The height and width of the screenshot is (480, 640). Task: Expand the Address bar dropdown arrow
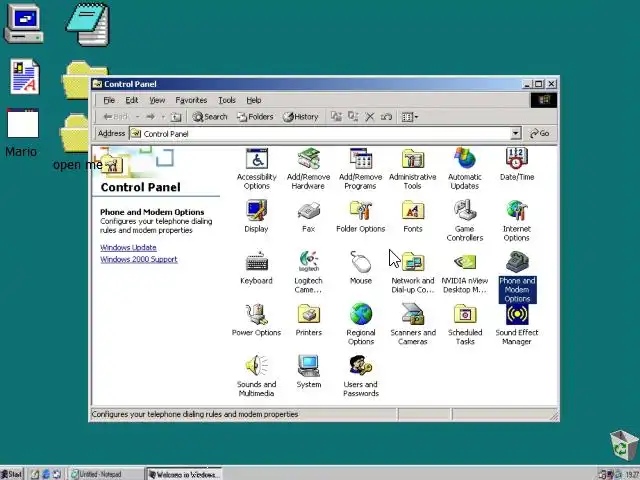coord(516,133)
